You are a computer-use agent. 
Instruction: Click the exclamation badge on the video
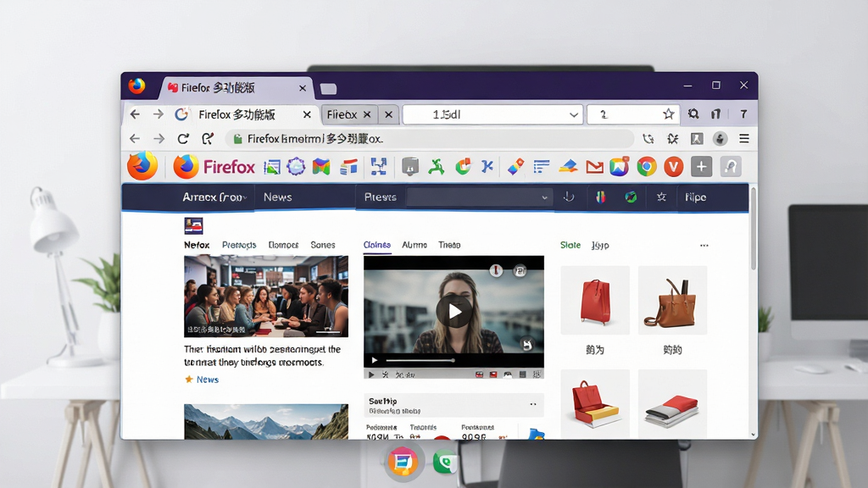click(496, 270)
